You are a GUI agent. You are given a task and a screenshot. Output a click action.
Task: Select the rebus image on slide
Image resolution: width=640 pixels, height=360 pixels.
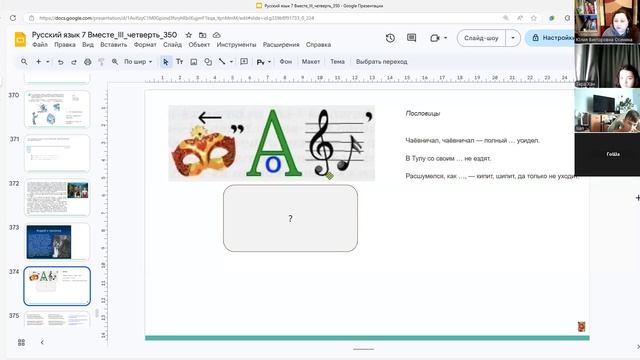point(271,143)
